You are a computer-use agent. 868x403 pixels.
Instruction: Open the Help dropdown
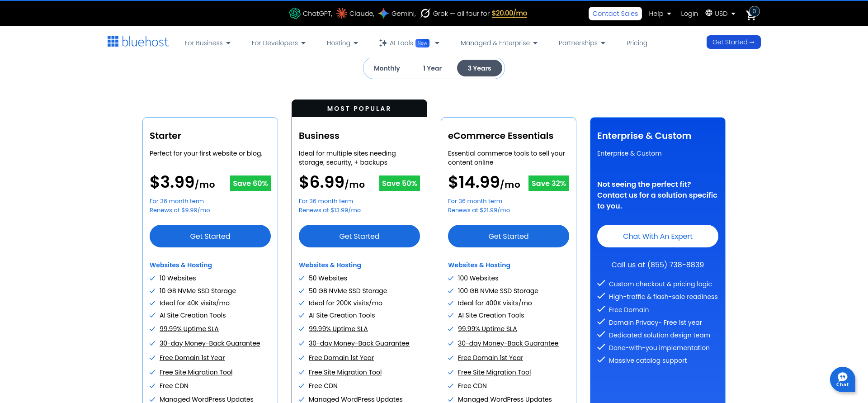[660, 14]
